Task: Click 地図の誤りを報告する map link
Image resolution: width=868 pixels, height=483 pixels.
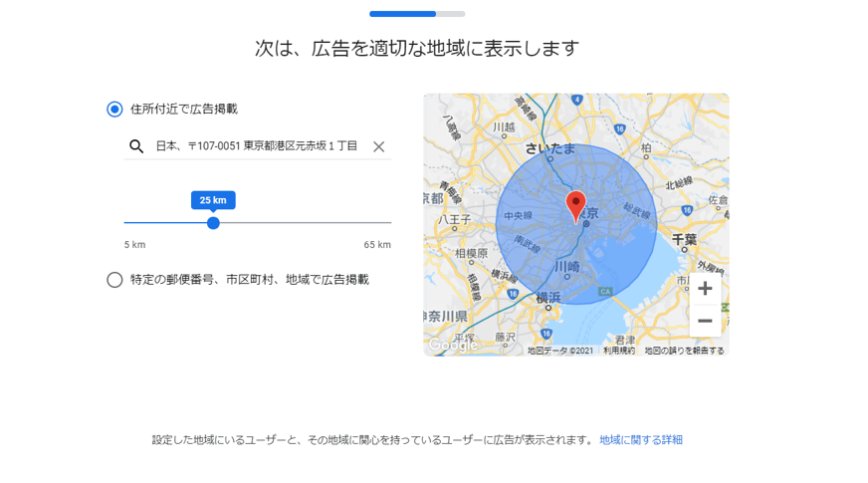Action: tap(684, 351)
